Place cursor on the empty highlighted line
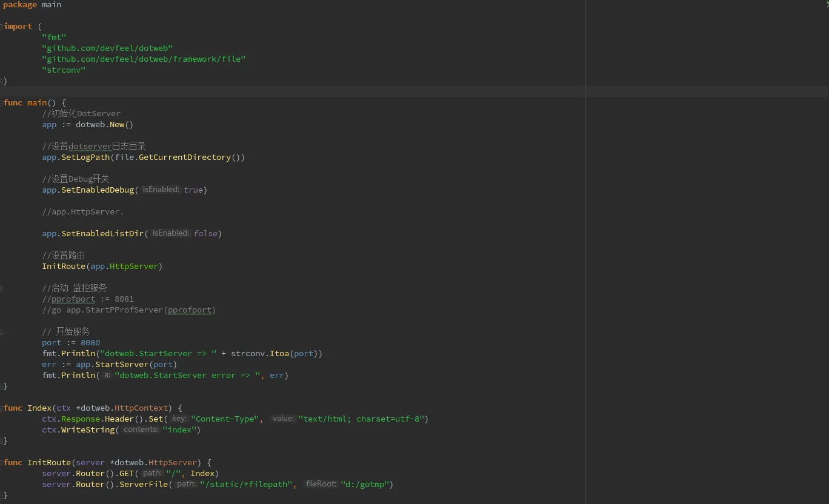 (414, 91)
